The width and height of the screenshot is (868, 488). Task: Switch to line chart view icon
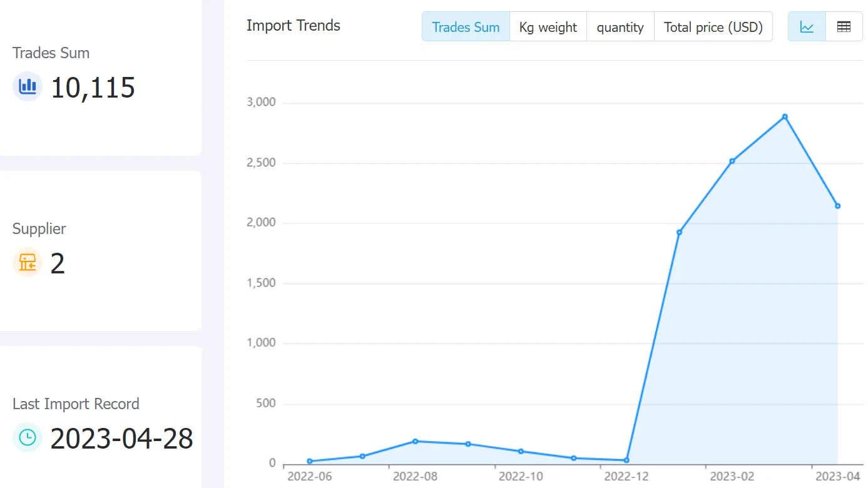pyautogui.click(x=807, y=27)
